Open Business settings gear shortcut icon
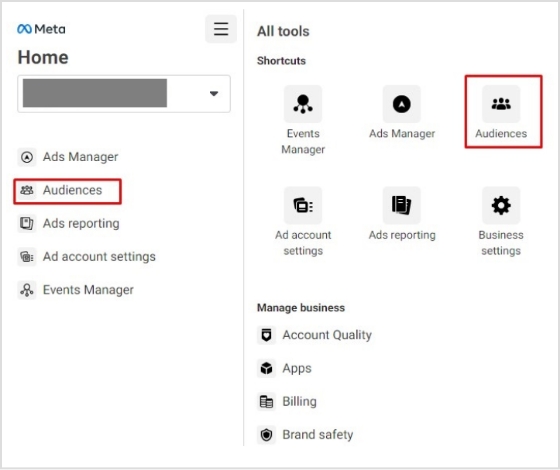 tap(501, 205)
